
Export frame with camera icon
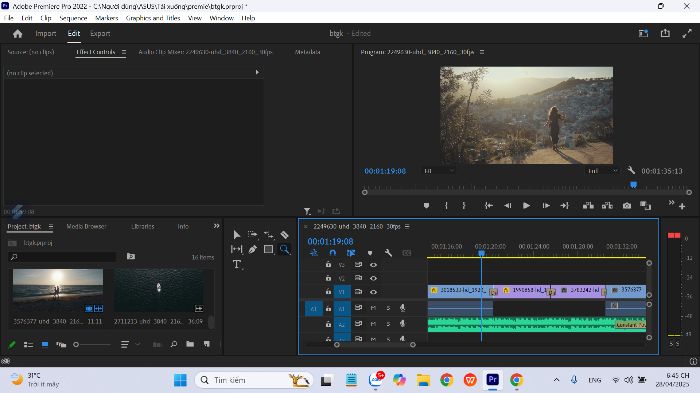pos(627,205)
